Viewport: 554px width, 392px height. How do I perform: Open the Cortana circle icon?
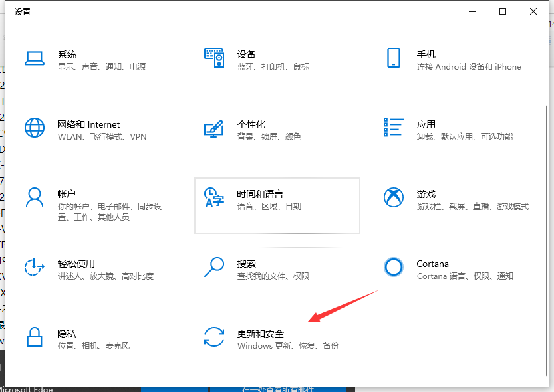[394, 267]
